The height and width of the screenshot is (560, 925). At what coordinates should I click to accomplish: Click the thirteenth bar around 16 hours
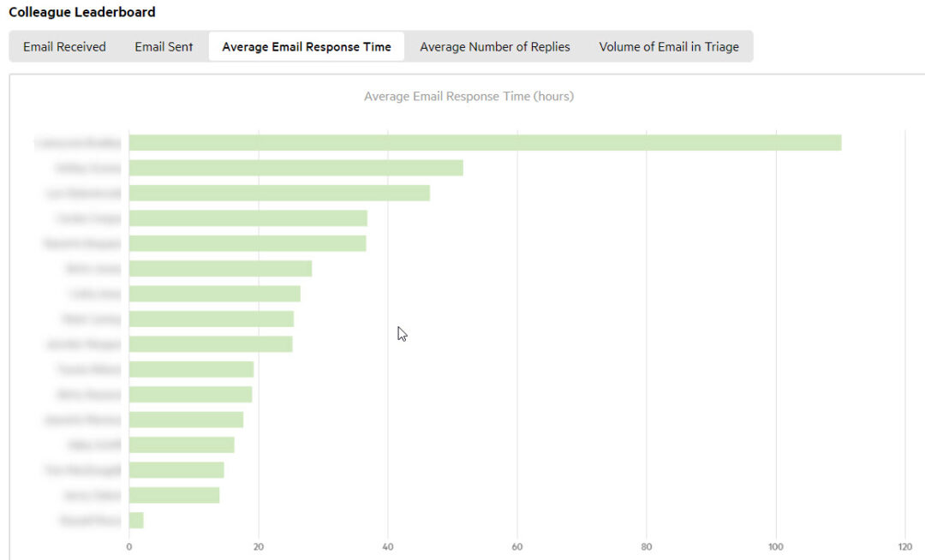(x=182, y=445)
